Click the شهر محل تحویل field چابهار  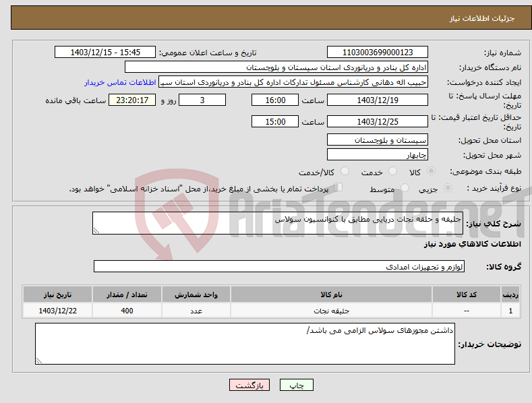(x=378, y=155)
